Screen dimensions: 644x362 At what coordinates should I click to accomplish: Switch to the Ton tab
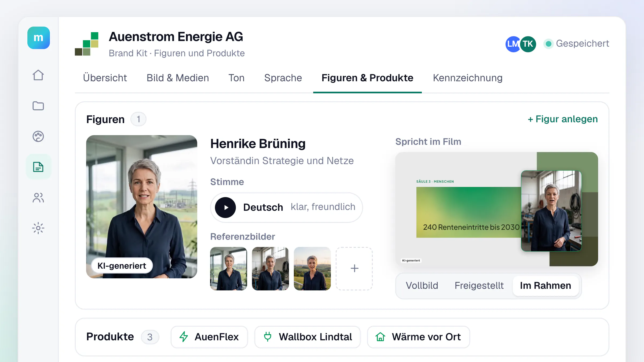coord(236,78)
